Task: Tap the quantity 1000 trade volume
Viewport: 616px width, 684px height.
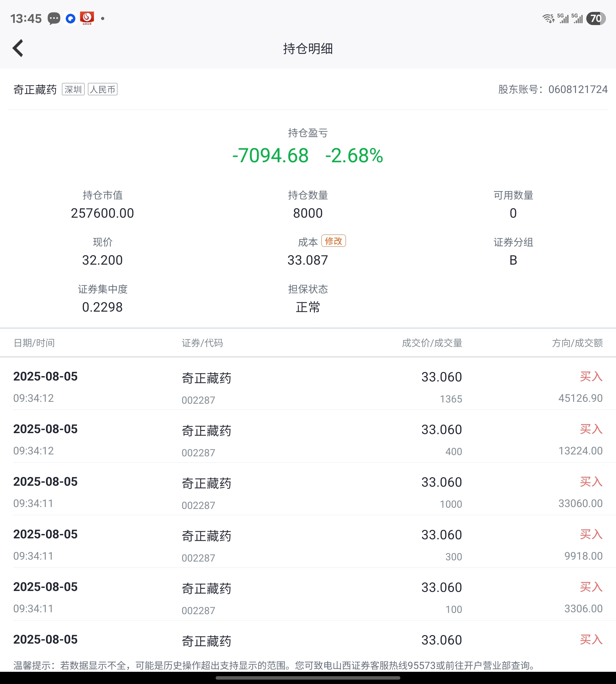Action: pyautogui.click(x=451, y=504)
